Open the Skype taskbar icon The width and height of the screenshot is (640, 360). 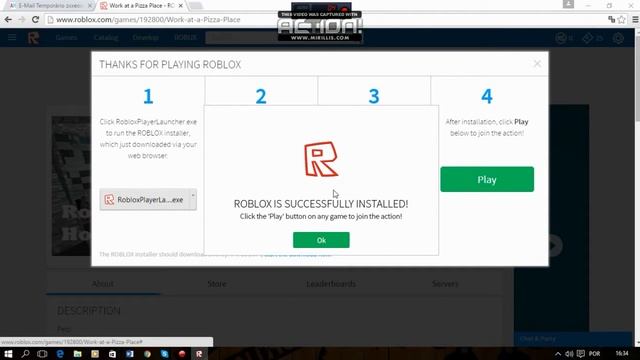click(164, 353)
